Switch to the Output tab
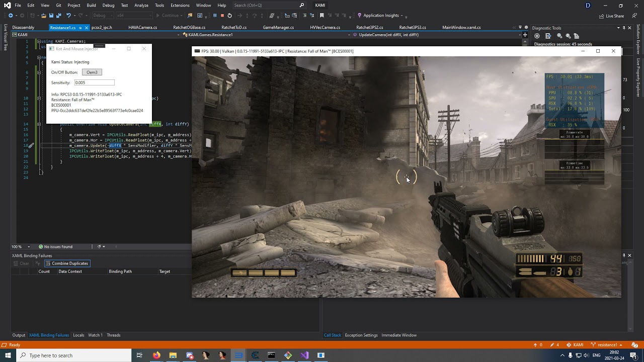 click(19, 335)
